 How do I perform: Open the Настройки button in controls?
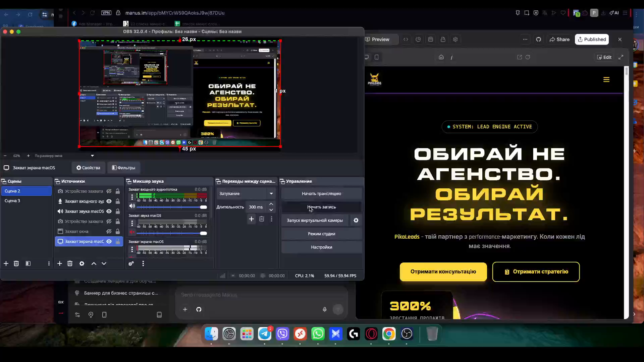(x=321, y=247)
